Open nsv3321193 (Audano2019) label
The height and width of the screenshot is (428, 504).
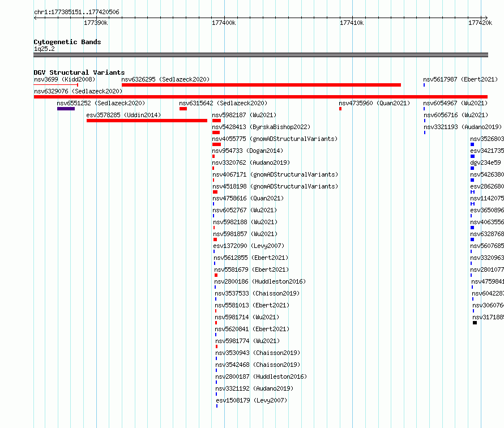coord(463,127)
